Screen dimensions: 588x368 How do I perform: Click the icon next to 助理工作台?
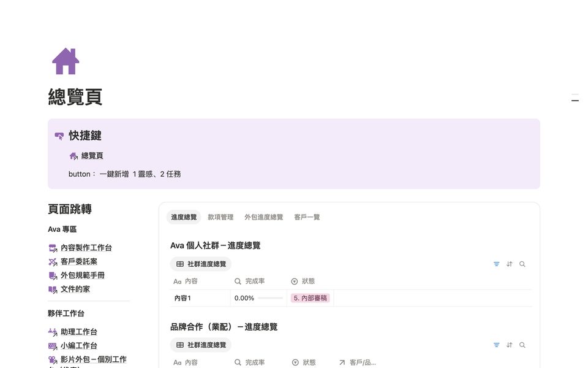point(53,332)
